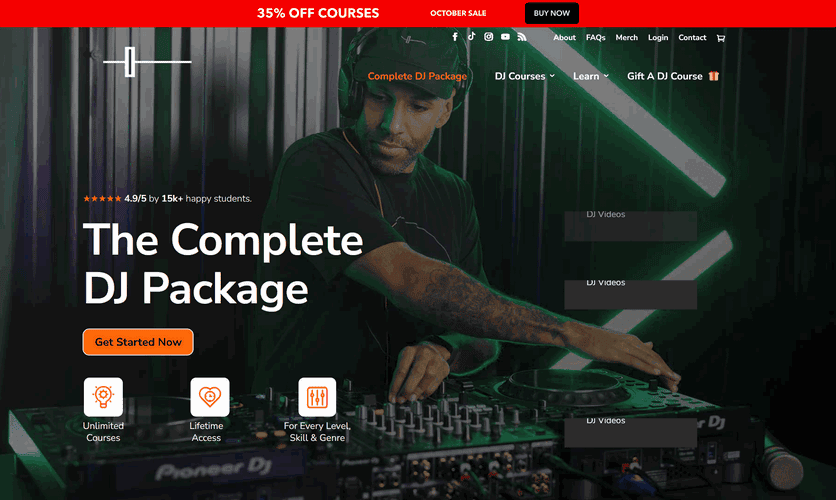Click the mixer sliders level icon

tap(317, 397)
